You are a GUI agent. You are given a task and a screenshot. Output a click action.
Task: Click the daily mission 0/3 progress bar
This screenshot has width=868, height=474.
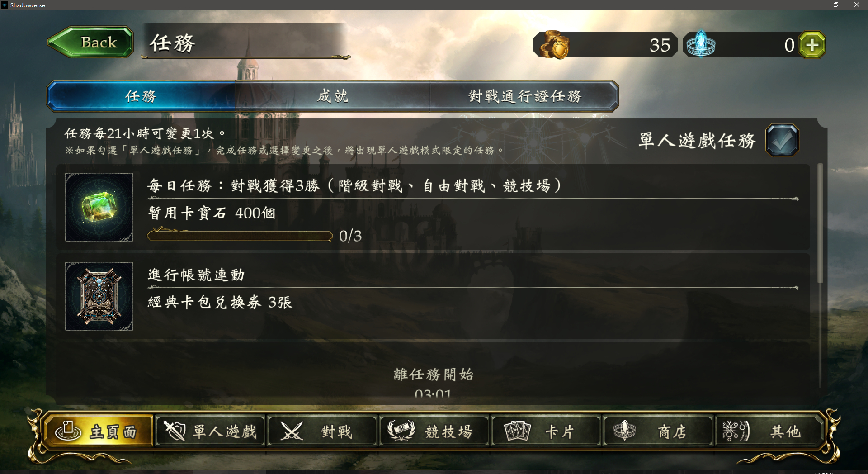pos(240,236)
